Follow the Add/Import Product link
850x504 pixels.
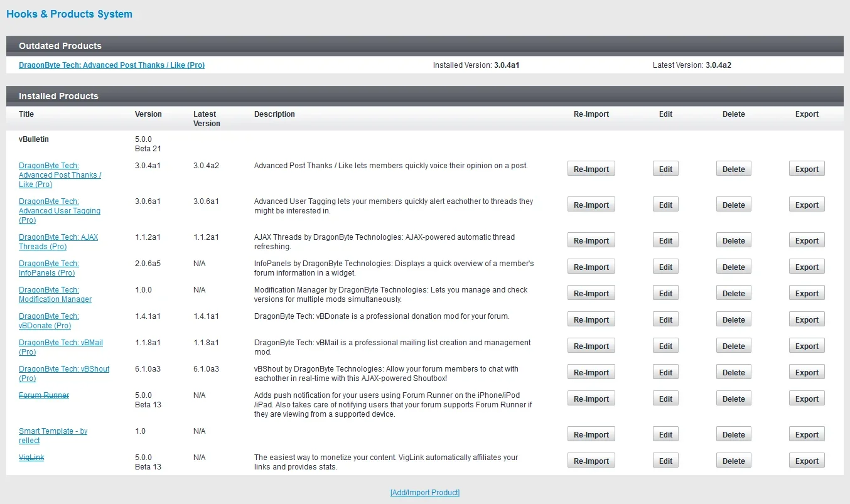[x=425, y=493]
